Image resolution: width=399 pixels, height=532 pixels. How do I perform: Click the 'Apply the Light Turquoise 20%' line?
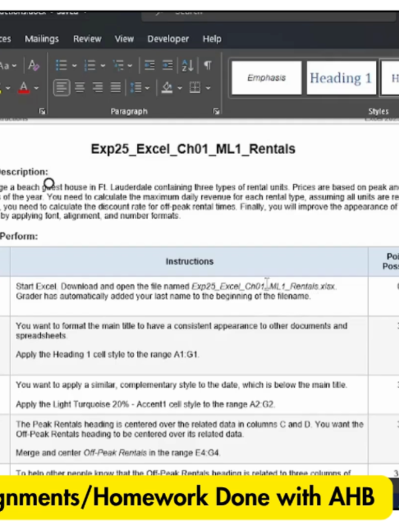pos(145,404)
